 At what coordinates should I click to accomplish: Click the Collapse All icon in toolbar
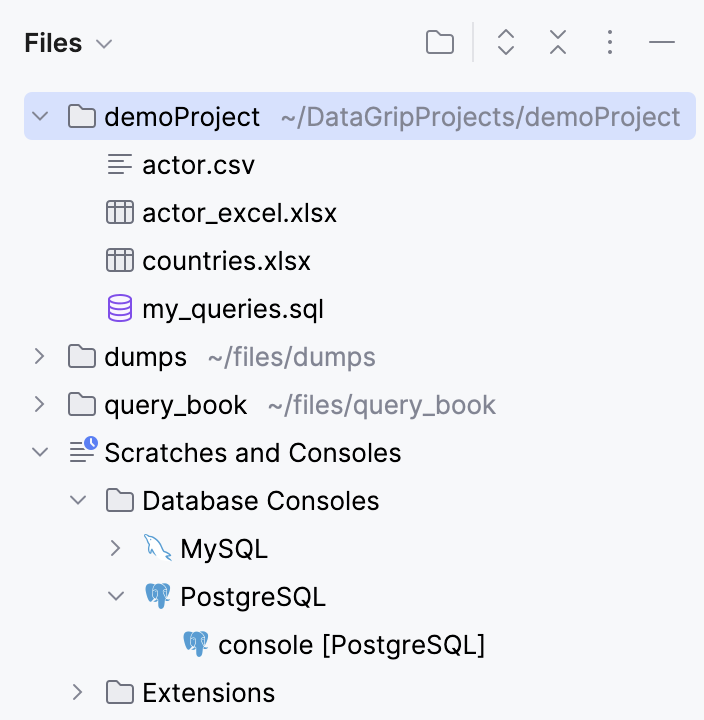(558, 42)
